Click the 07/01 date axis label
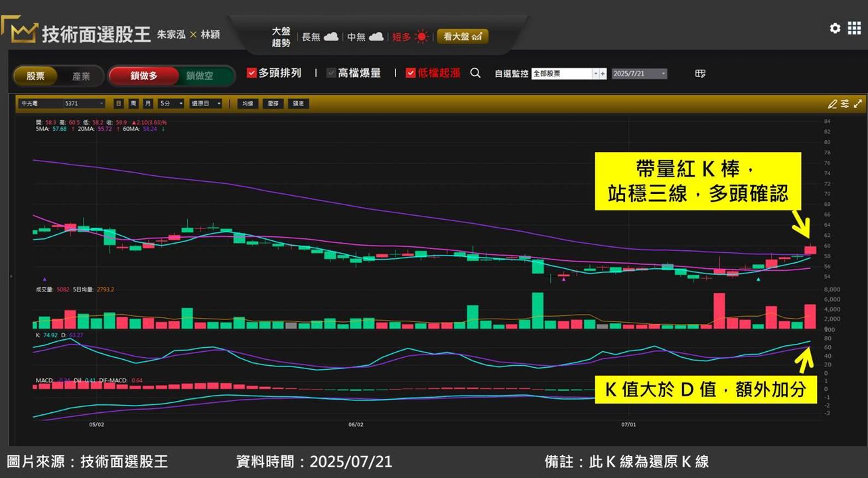 [628, 424]
